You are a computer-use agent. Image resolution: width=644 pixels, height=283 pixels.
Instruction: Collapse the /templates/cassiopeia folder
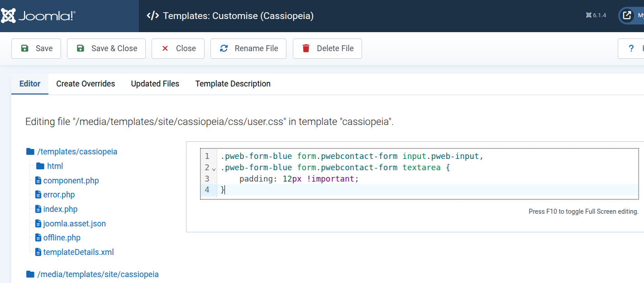tap(77, 152)
